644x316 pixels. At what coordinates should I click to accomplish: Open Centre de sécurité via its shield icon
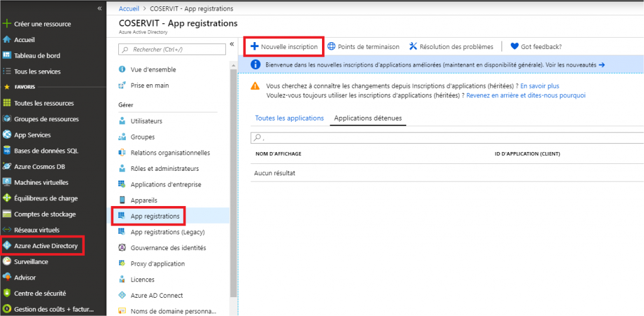pos(6,293)
